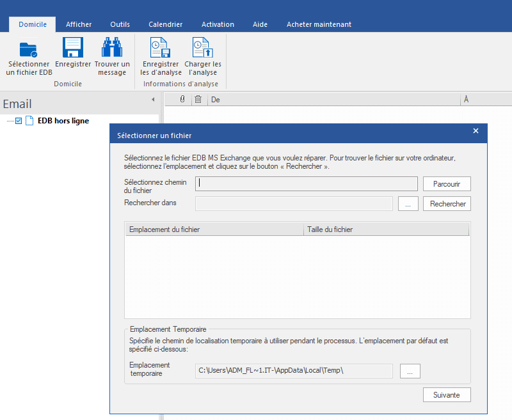The width and height of the screenshot is (512, 420).
Task: Click the file icon beside EDB hors ligne
Action: click(29, 121)
